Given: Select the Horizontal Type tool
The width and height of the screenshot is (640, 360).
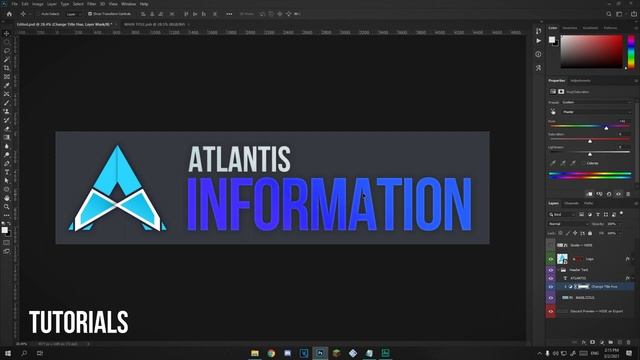Looking at the screenshot, I should click(7, 172).
